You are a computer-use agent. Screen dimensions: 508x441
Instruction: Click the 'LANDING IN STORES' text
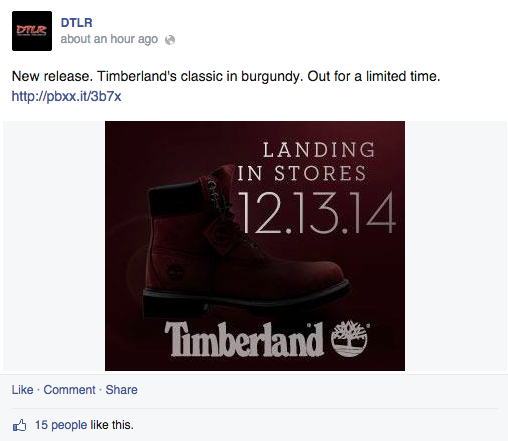point(306,161)
